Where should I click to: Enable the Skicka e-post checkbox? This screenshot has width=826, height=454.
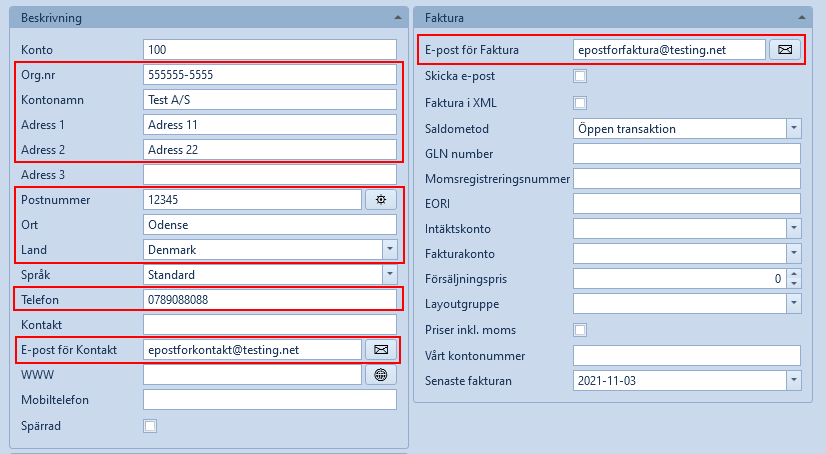pos(580,76)
